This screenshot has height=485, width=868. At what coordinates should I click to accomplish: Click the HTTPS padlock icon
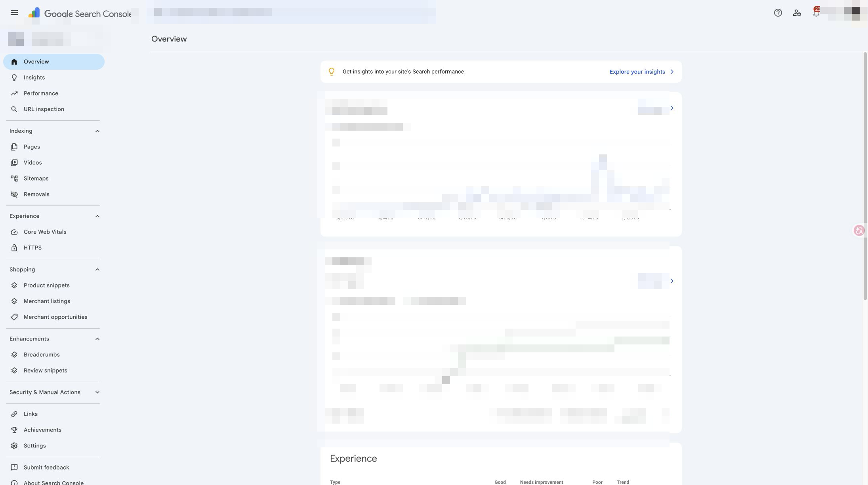pyautogui.click(x=14, y=248)
